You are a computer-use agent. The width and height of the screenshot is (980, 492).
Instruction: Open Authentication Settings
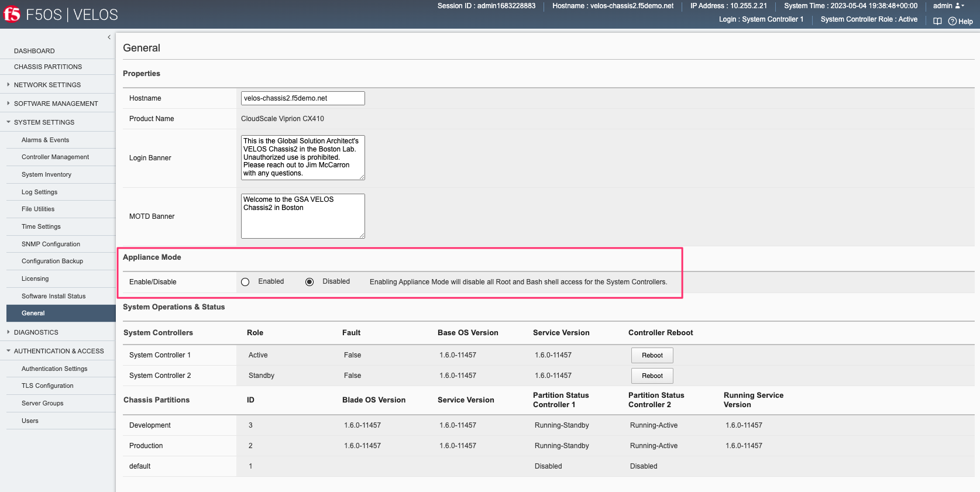pos(54,369)
